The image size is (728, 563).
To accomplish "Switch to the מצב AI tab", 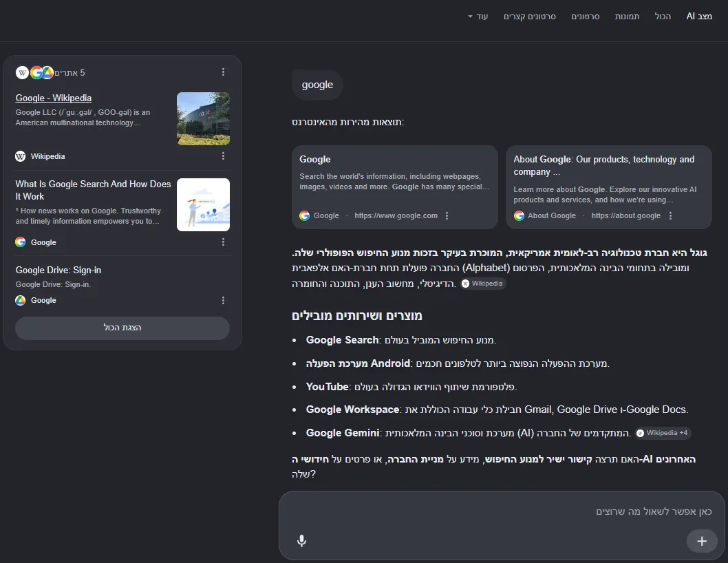I will pos(699,17).
